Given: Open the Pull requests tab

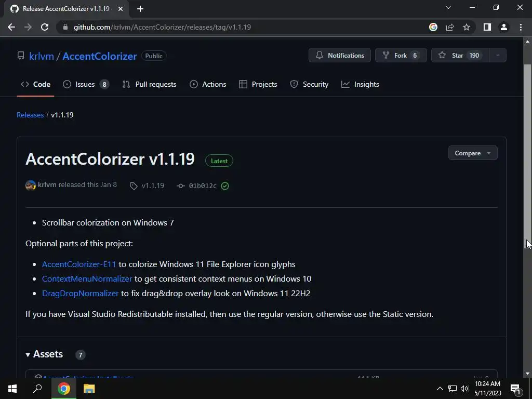Looking at the screenshot, I should coord(150,84).
